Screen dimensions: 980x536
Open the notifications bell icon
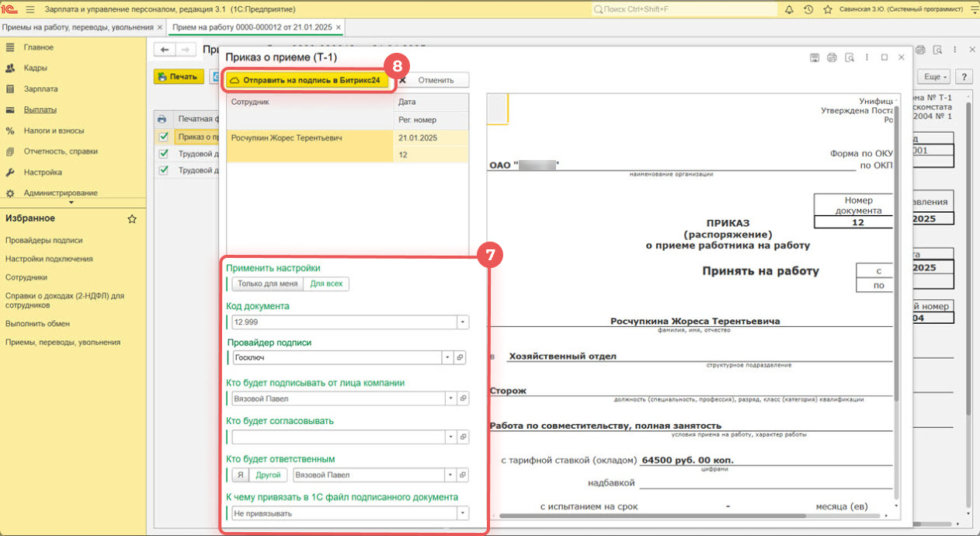789,9
